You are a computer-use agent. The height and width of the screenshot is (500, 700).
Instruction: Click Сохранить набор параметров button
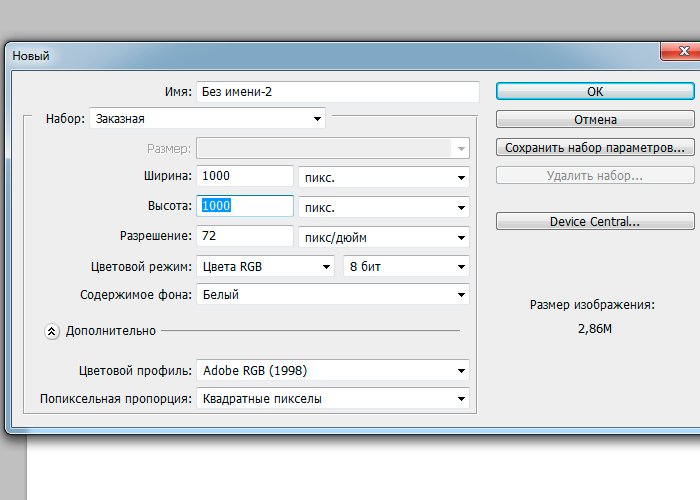point(595,147)
